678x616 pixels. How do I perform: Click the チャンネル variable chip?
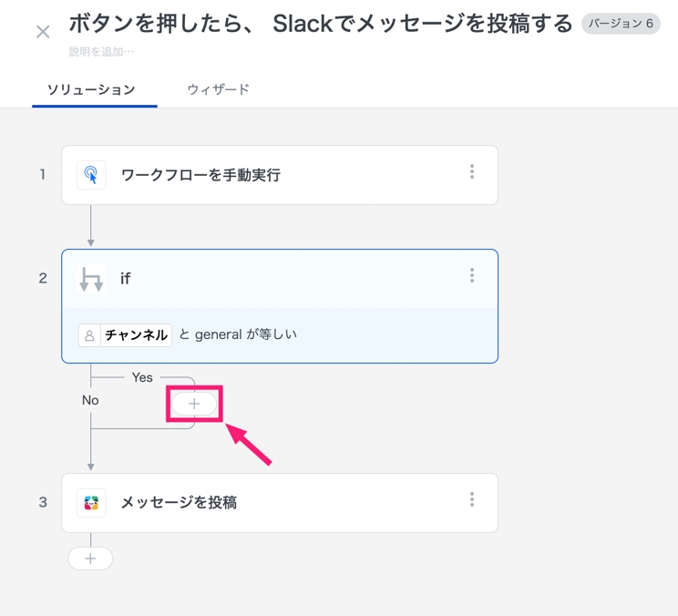click(136, 335)
